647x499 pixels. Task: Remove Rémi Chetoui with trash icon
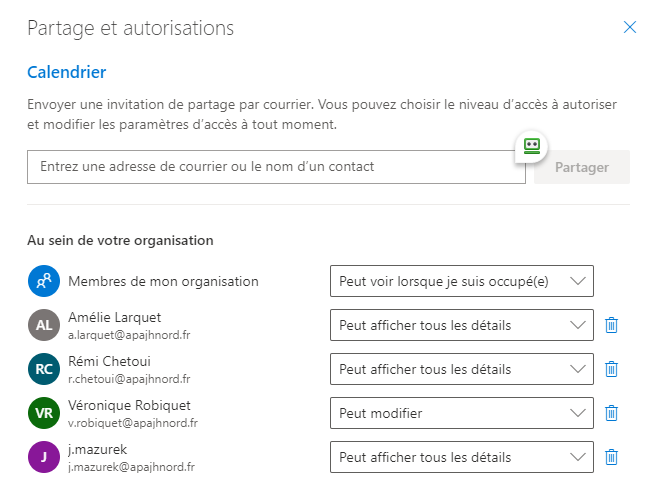tap(611, 369)
